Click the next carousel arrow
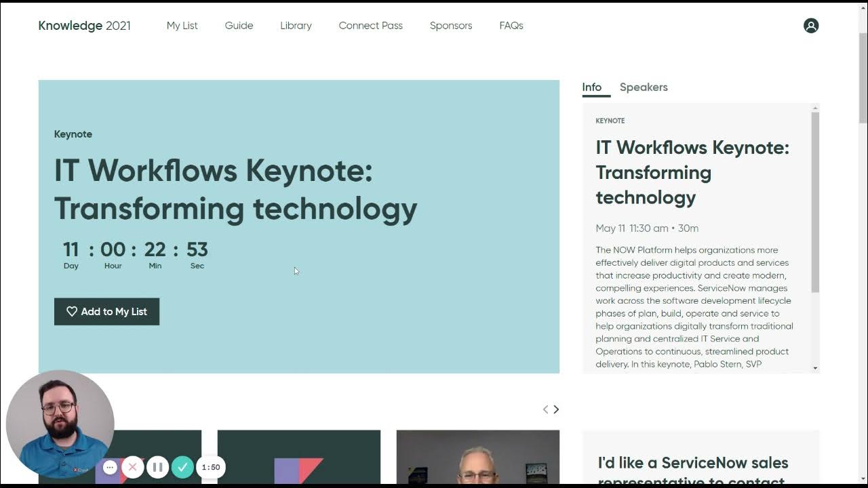This screenshot has width=868, height=488. [x=556, y=409]
